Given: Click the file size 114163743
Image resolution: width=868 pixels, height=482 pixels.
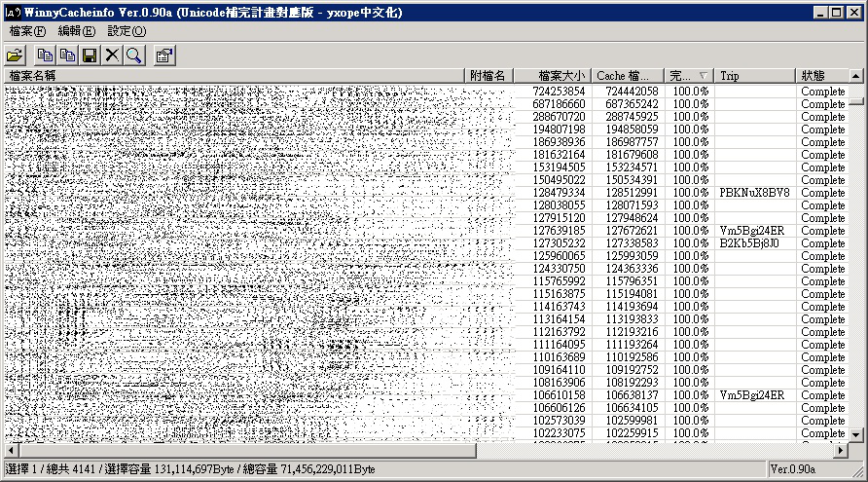Looking at the screenshot, I should click(559, 307).
